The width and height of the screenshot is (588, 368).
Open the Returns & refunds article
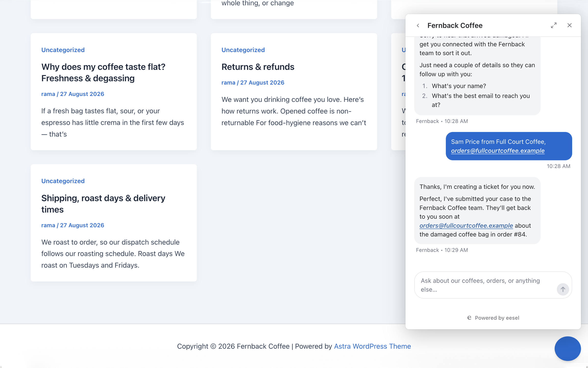coord(258,67)
